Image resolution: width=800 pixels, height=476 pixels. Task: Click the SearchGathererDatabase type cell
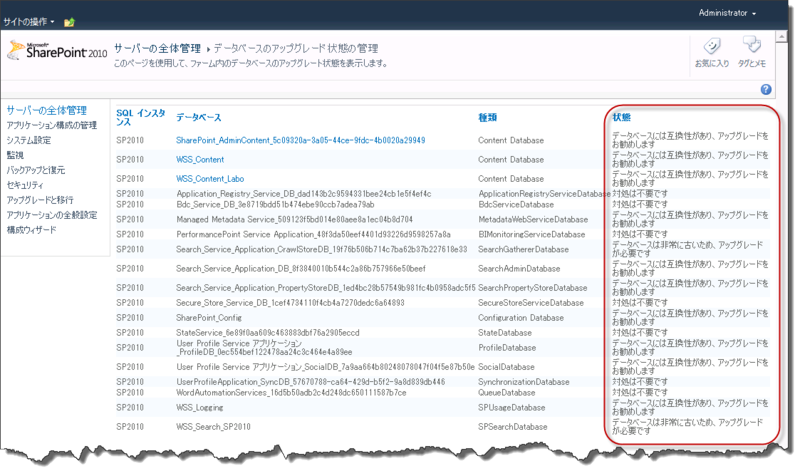(523, 249)
